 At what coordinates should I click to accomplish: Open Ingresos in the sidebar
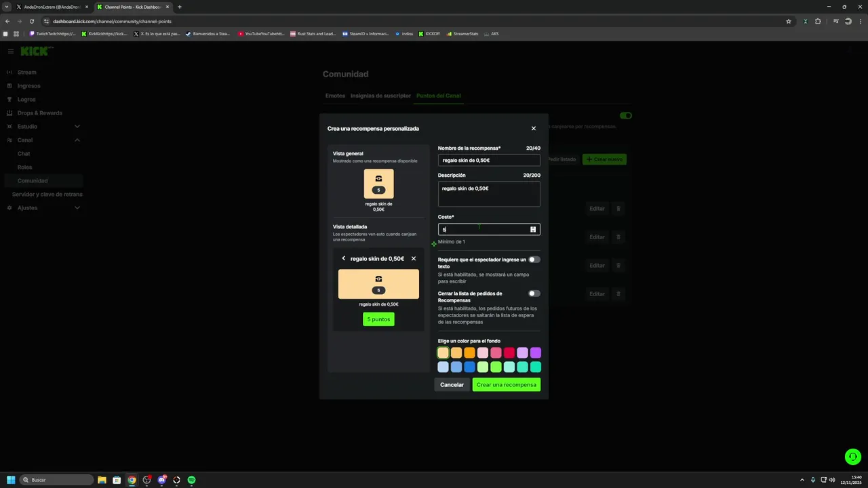[29, 86]
